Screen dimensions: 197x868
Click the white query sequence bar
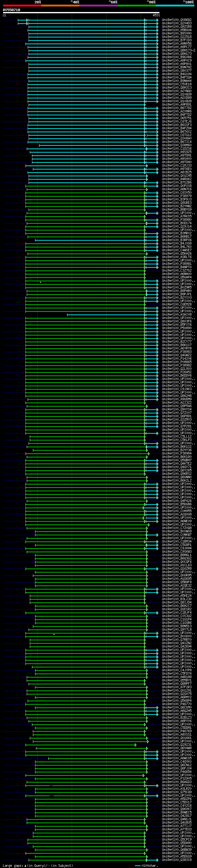81,13
